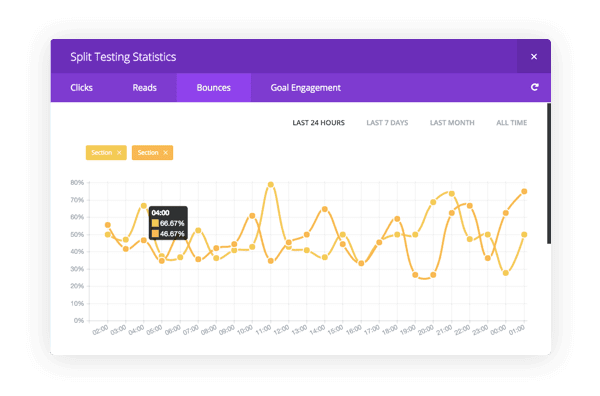Click the 0% y-axis label
This screenshot has width=600, height=396.
click(x=79, y=321)
